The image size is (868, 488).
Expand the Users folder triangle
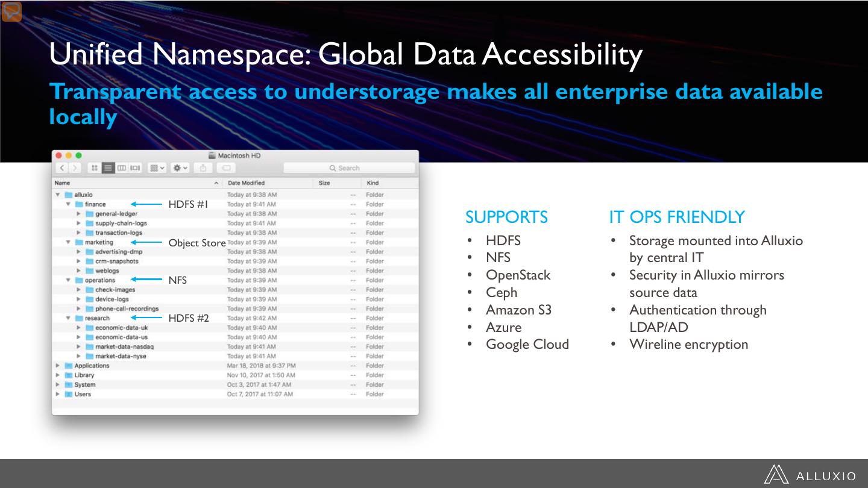58,394
